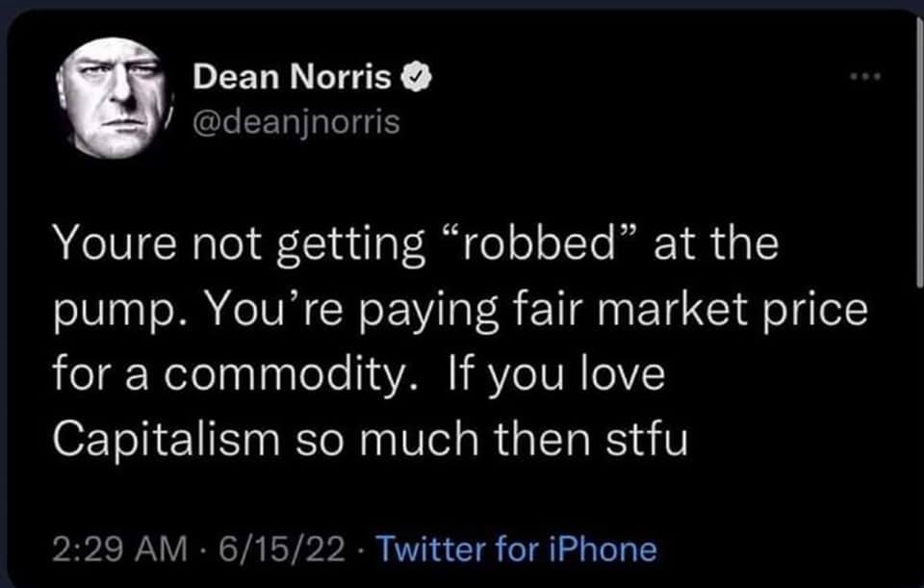
Task: Open Dean Norris's profile picture
Action: coord(115,97)
